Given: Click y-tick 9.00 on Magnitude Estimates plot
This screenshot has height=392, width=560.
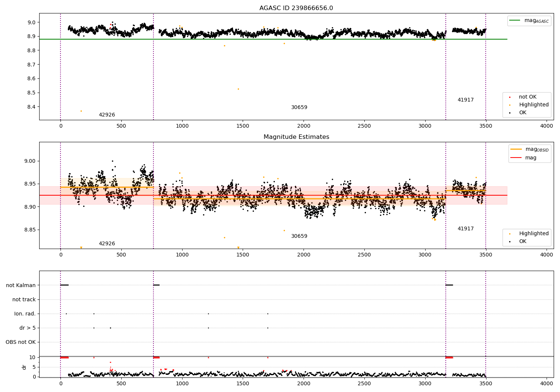Looking at the screenshot, I should click(x=29, y=161).
